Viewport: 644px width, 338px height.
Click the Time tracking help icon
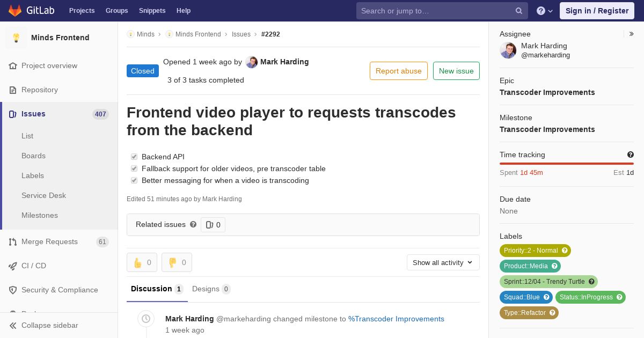(x=631, y=155)
